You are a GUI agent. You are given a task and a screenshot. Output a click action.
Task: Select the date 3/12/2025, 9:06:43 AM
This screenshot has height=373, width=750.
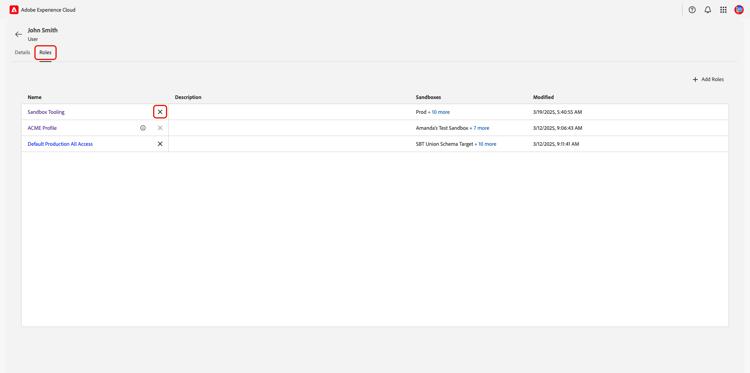tap(558, 128)
